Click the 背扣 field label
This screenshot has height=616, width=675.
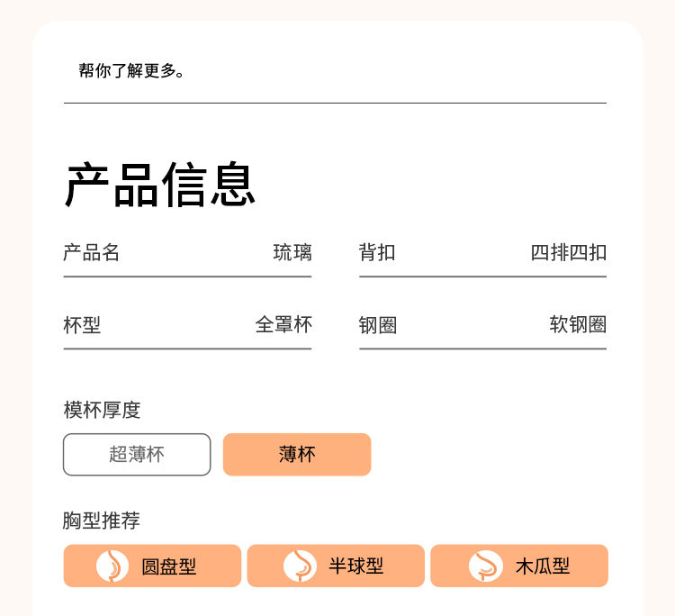[x=377, y=252]
